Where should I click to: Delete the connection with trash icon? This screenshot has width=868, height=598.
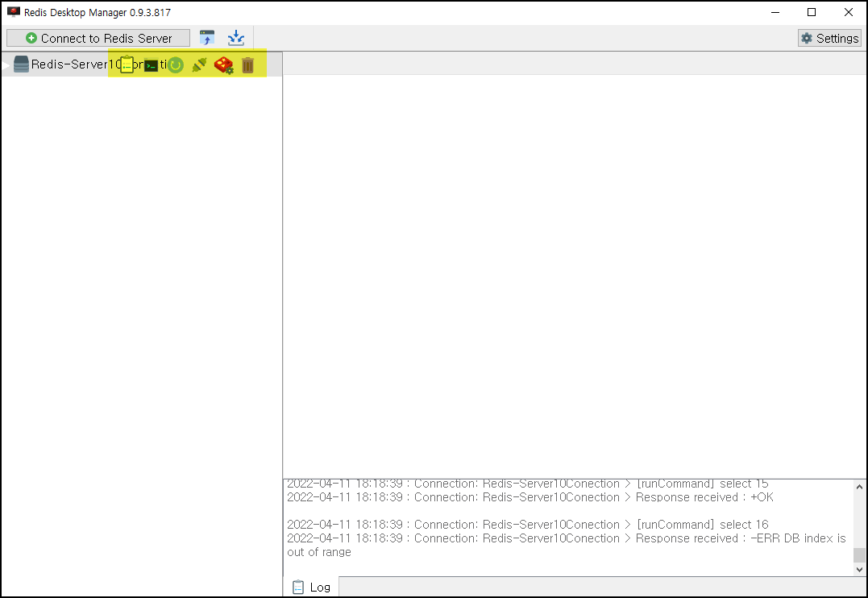247,65
